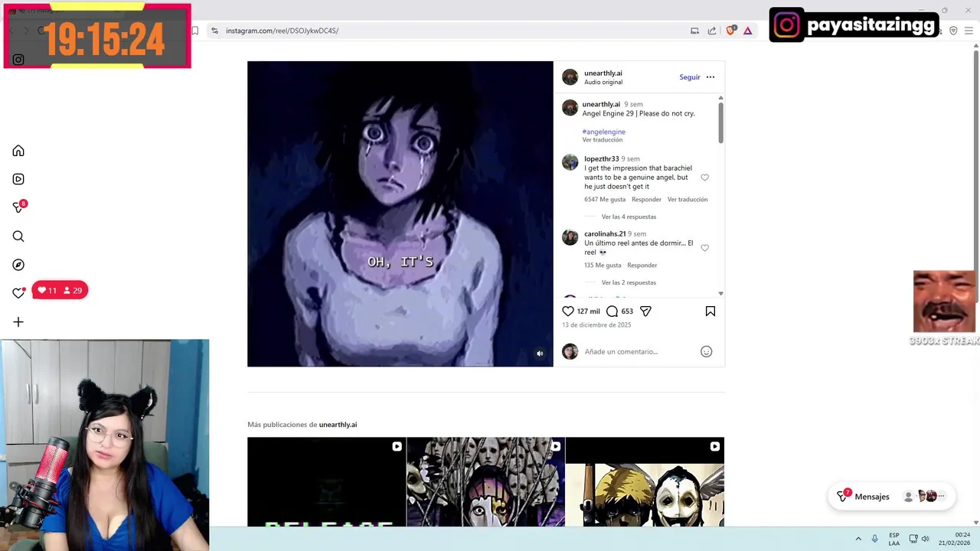This screenshot has width=980, height=551.
Task: Open the RELEASE reel thumbnail
Action: pyautogui.click(x=327, y=482)
